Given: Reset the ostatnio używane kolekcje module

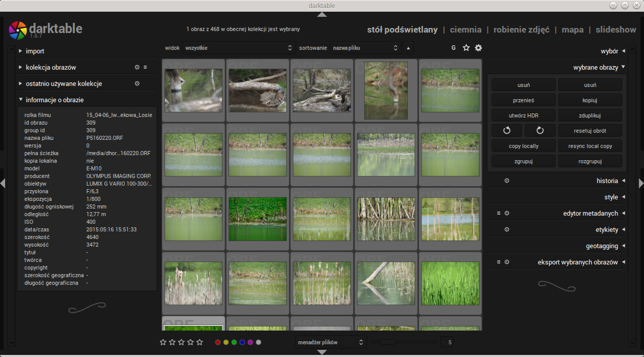Looking at the screenshot, I should (x=137, y=83).
